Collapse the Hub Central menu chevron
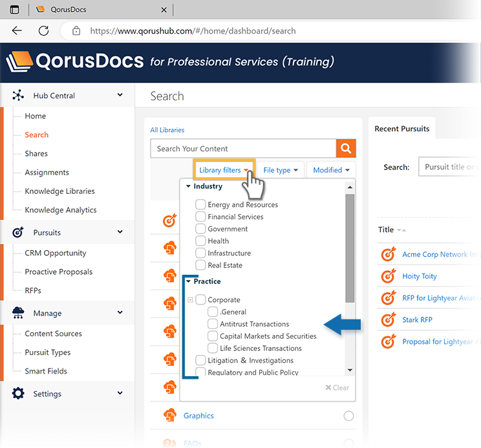Viewport: 481px width, 448px height. click(120, 95)
